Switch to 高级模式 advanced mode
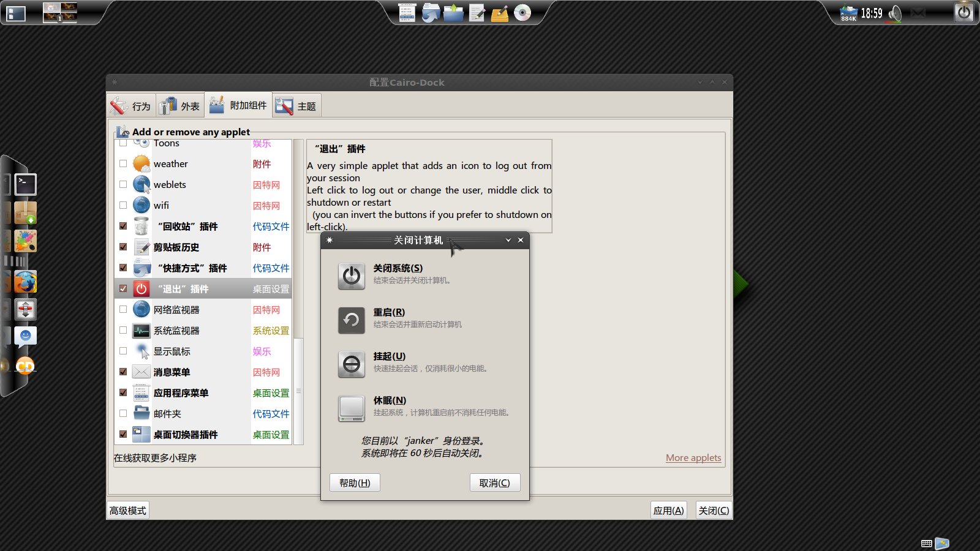This screenshot has width=980, height=551. 128,510
